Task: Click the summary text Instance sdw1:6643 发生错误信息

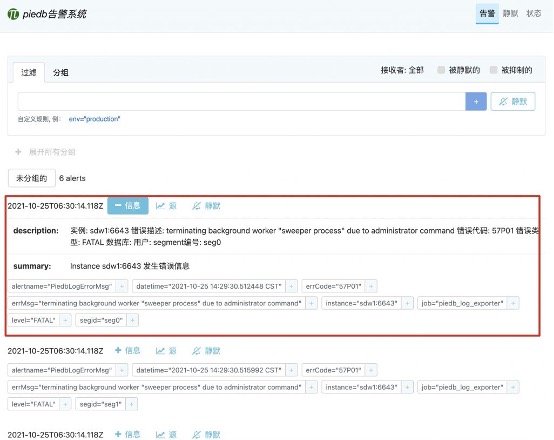Action: (x=130, y=266)
